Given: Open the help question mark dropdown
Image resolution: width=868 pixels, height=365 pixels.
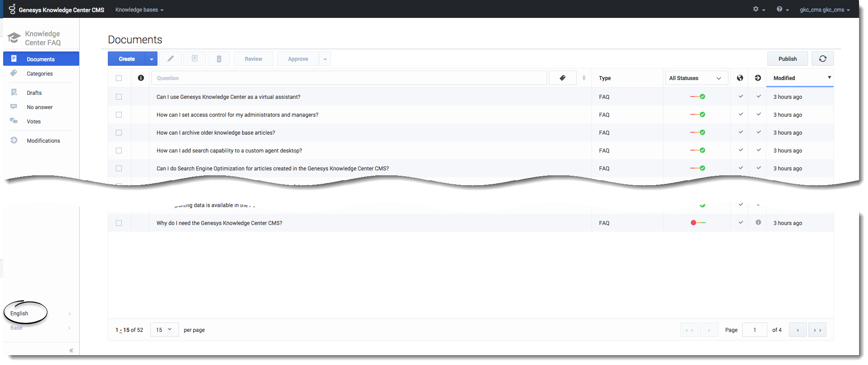Looking at the screenshot, I should [x=783, y=9].
